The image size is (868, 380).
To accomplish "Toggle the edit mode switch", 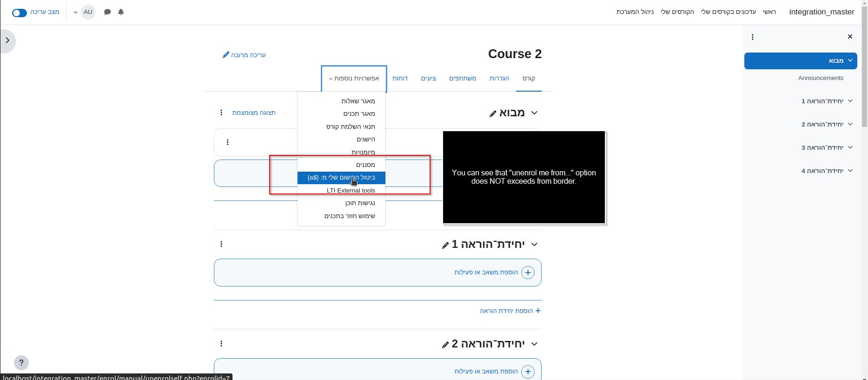I will 20,13.
